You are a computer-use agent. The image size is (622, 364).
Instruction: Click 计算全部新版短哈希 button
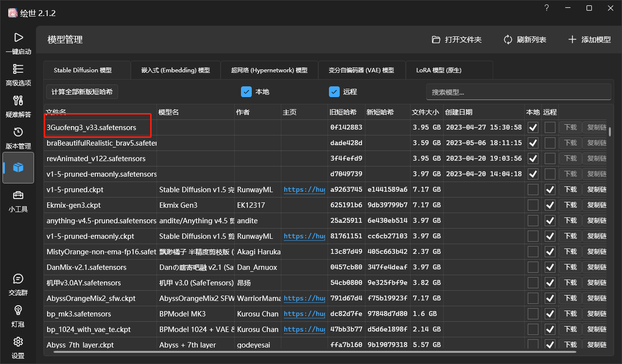click(x=82, y=92)
